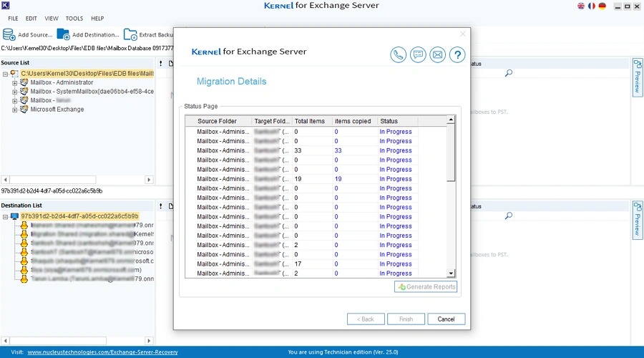Open the upper Preview side tab

[637, 77]
